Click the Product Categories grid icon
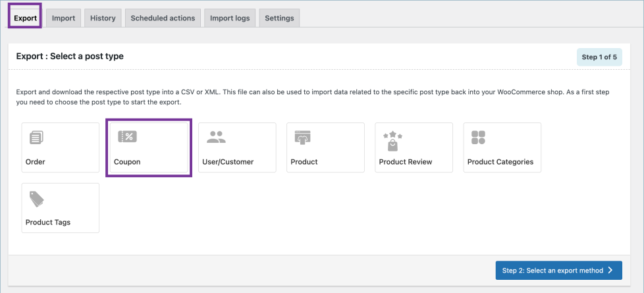Screen dimensions: 644x293 (479, 138)
